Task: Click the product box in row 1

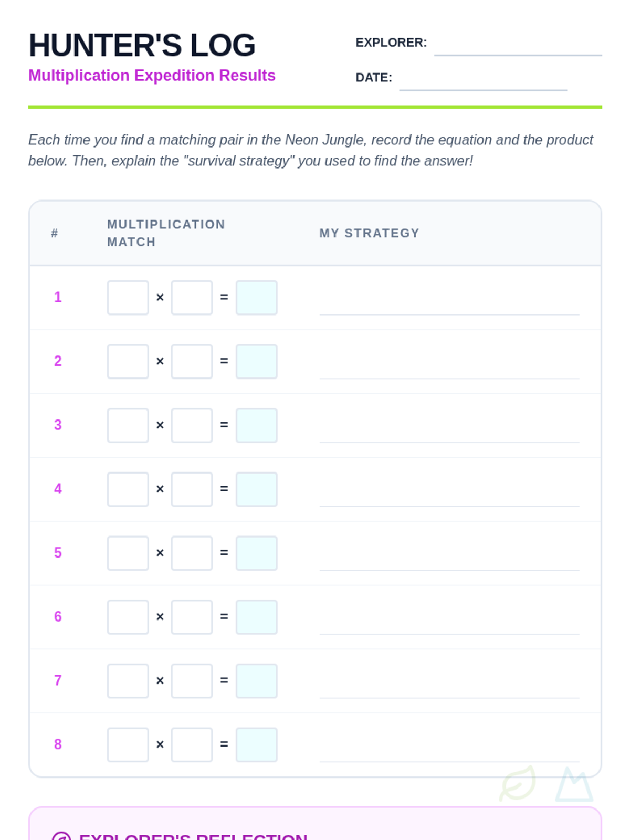Action: point(257,298)
